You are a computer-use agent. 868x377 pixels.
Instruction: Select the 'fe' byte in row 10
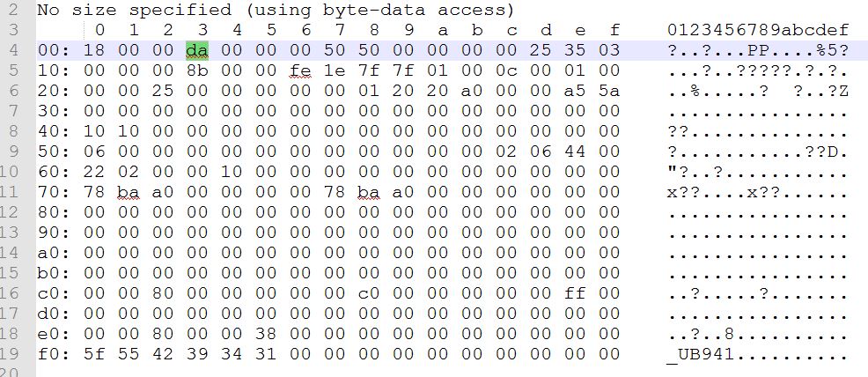click(300, 70)
